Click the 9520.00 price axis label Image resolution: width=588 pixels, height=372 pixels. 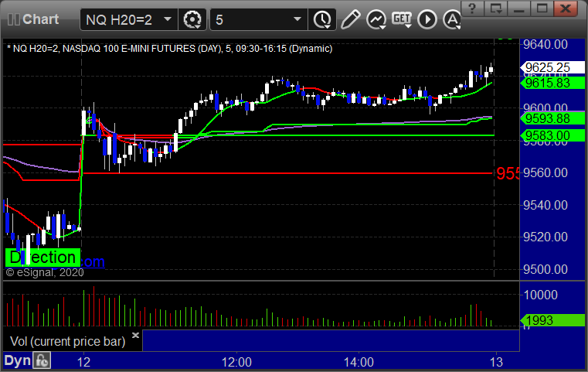click(x=546, y=237)
